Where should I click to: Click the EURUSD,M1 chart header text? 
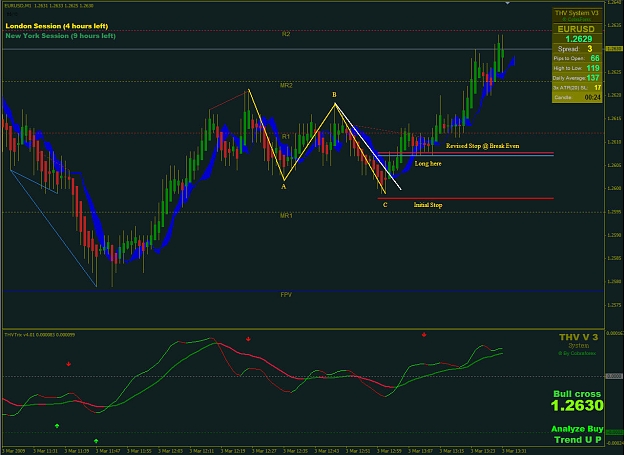tap(49, 6)
